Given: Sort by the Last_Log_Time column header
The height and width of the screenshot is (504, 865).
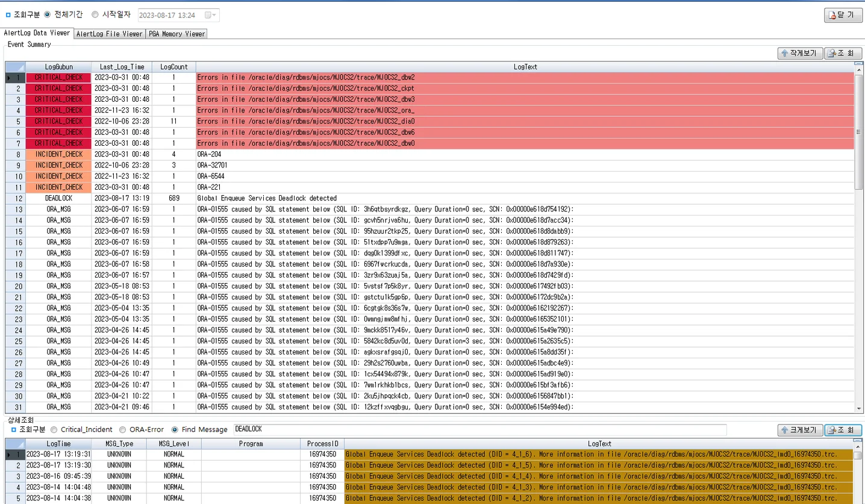Looking at the screenshot, I should click(x=122, y=67).
